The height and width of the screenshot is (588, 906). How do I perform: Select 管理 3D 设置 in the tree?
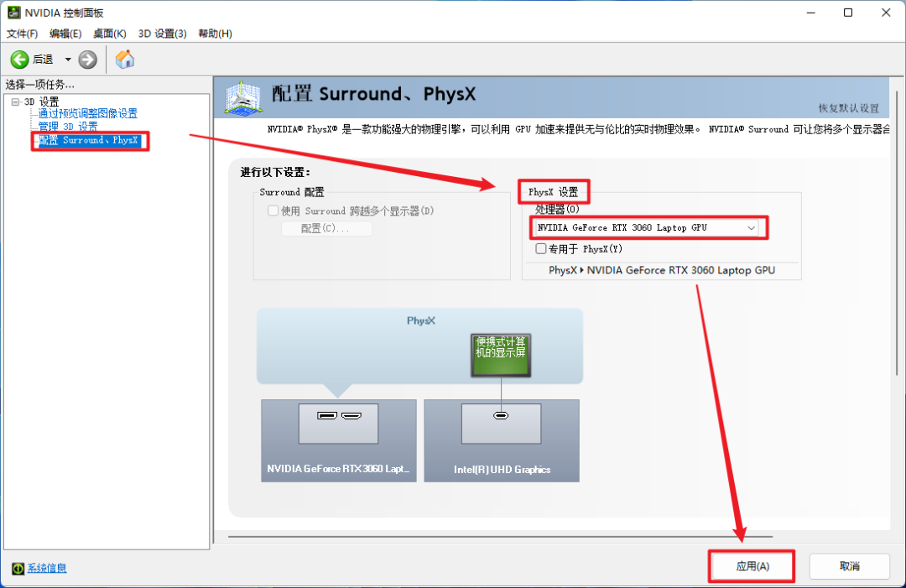[x=68, y=127]
